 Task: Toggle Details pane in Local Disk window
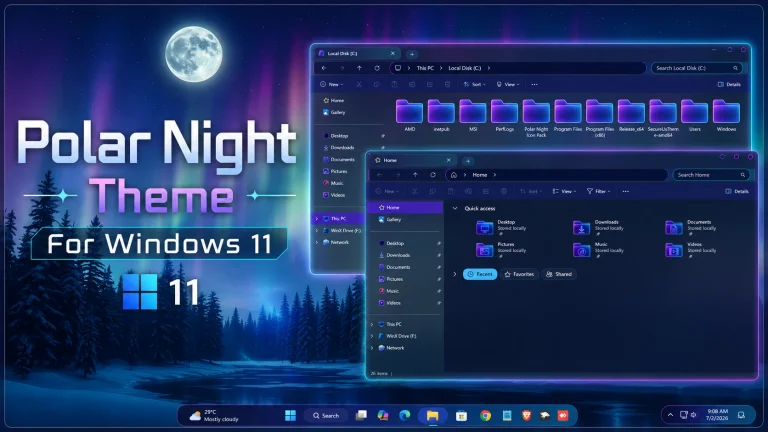(729, 84)
